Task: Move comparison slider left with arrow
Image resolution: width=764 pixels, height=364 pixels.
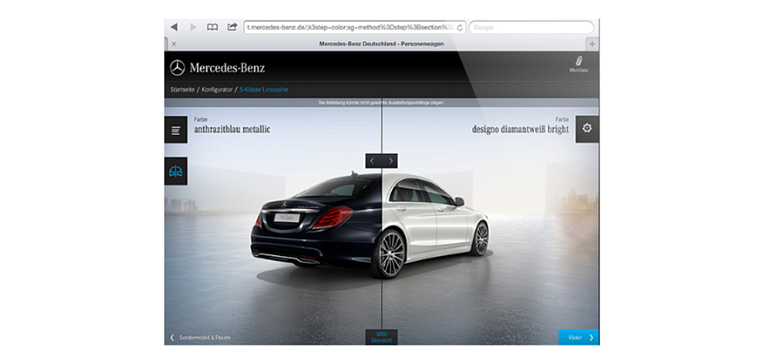Action: click(x=373, y=161)
